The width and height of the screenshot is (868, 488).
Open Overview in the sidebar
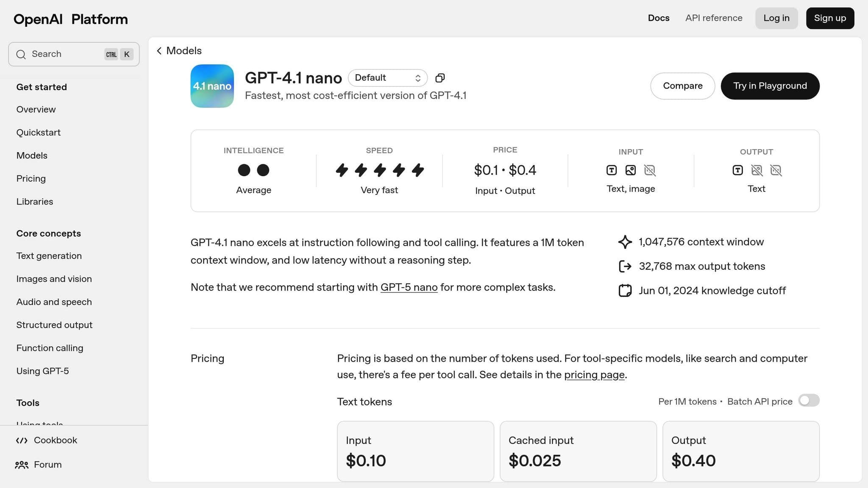(x=36, y=110)
